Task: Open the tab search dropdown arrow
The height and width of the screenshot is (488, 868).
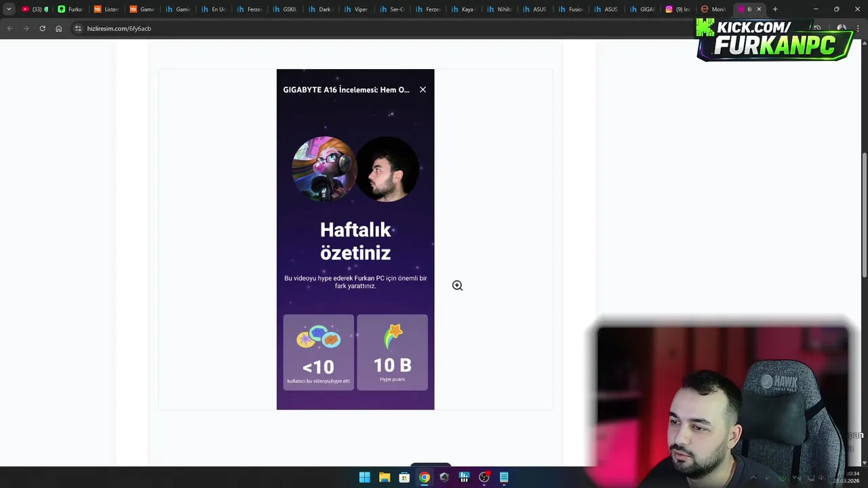Action: [x=9, y=9]
